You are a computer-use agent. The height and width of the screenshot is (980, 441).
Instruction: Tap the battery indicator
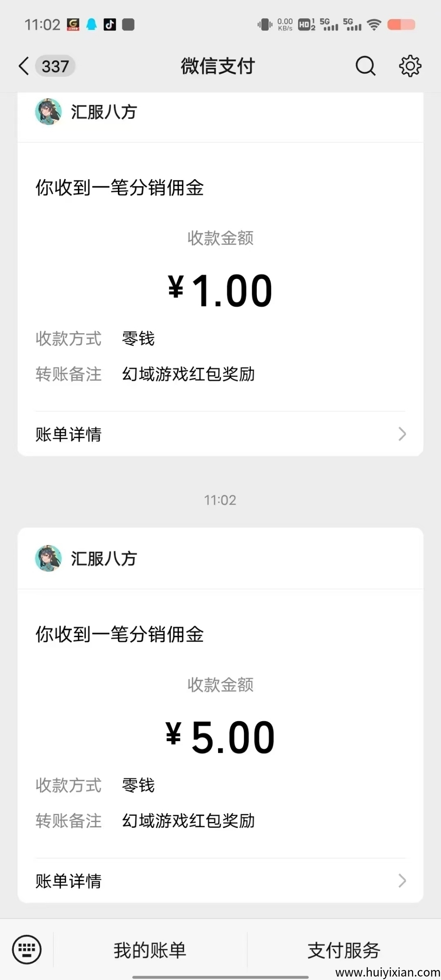pyautogui.click(x=401, y=25)
